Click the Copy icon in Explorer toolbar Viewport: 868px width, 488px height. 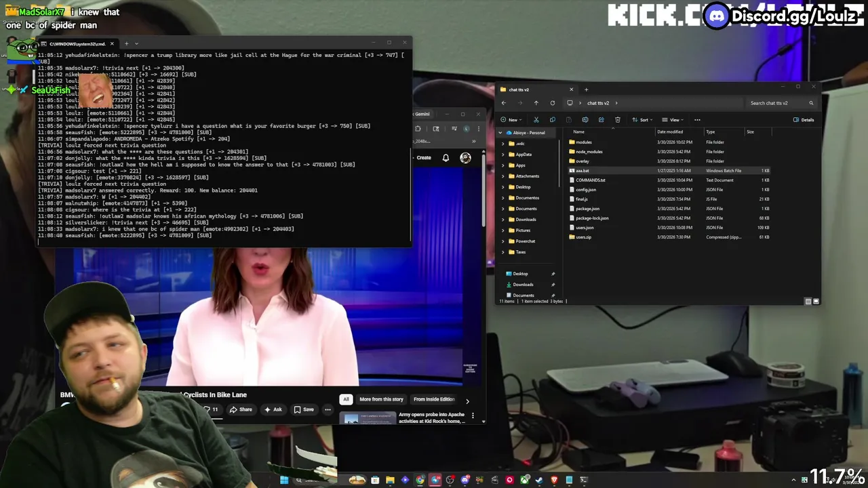[x=553, y=120]
